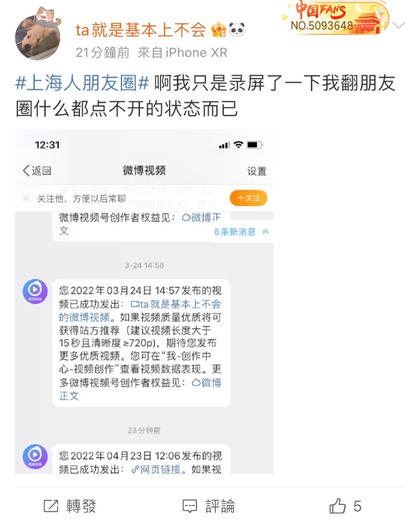
Task: Jump to 8条新消息
Action: point(241,232)
